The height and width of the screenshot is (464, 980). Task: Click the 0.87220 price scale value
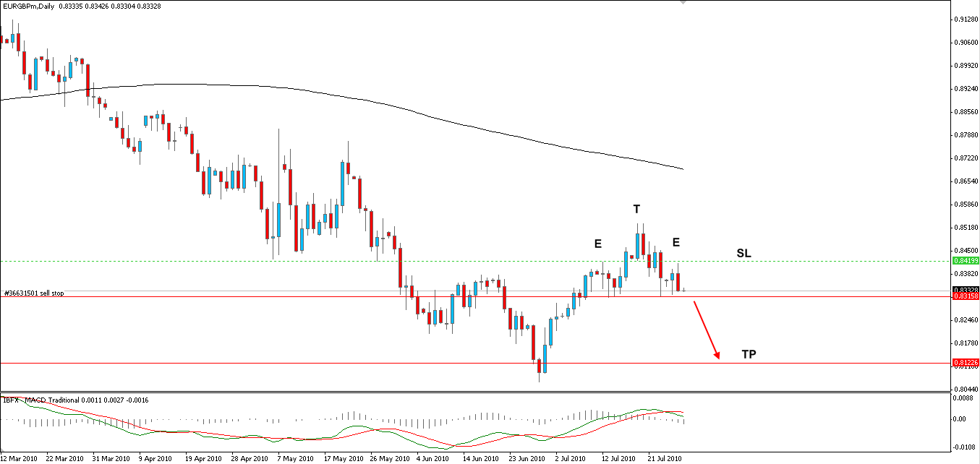pyautogui.click(x=966, y=158)
